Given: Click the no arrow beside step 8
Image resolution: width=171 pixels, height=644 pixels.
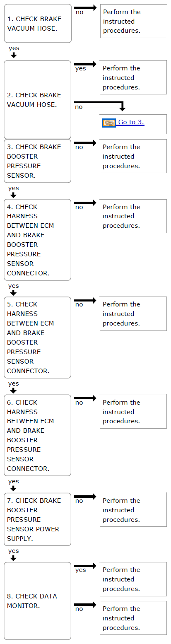Looking at the screenshot, I should (x=85, y=605).
